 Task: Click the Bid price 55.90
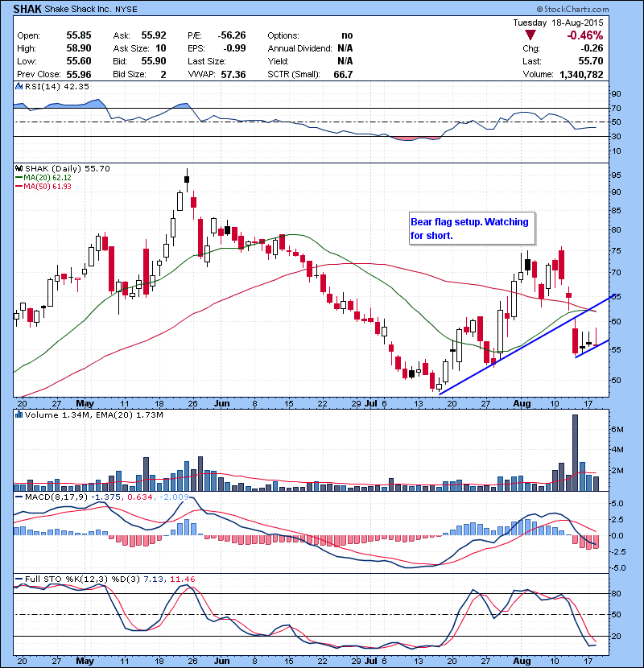pos(154,61)
